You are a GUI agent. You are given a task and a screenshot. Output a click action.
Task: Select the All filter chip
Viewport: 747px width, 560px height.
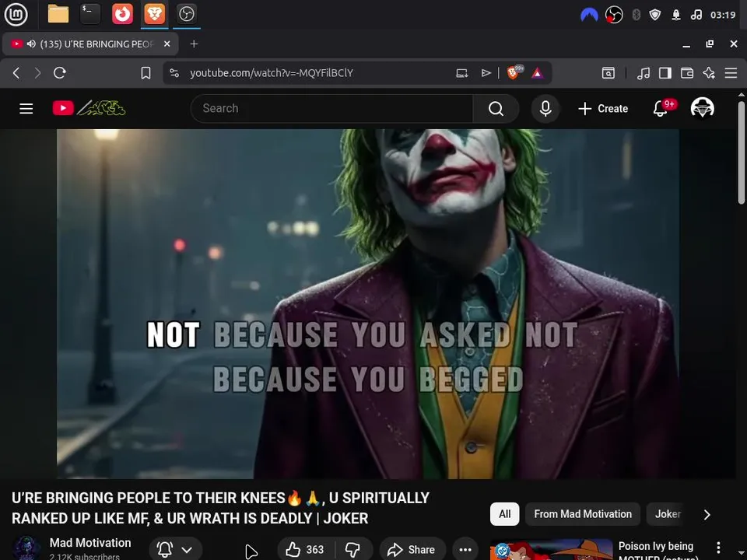coord(504,514)
